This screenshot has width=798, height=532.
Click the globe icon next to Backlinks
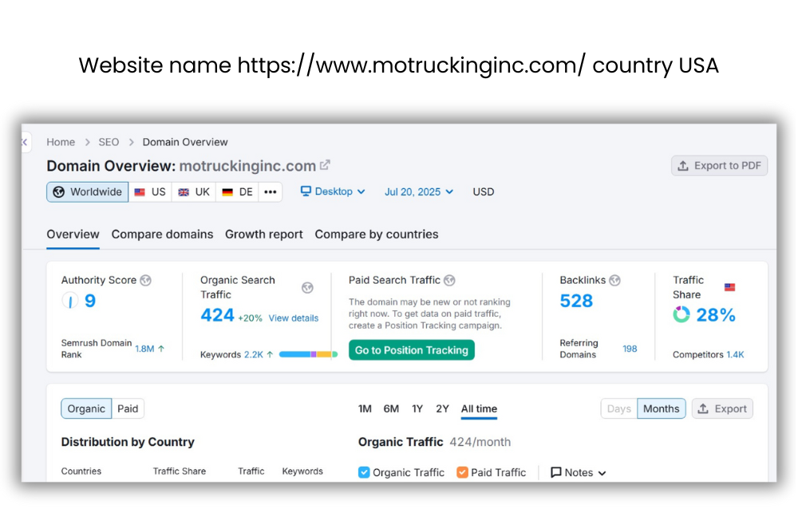(614, 281)
